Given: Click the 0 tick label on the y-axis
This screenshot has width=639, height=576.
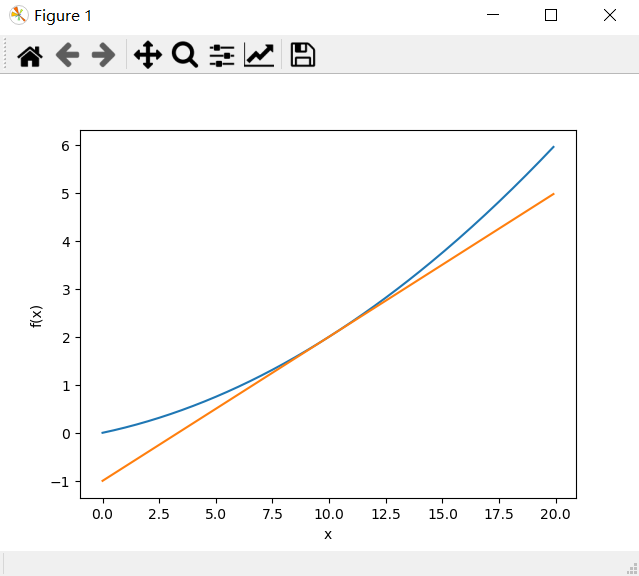Looking at the screenshot, I should [x=66, y=434].
